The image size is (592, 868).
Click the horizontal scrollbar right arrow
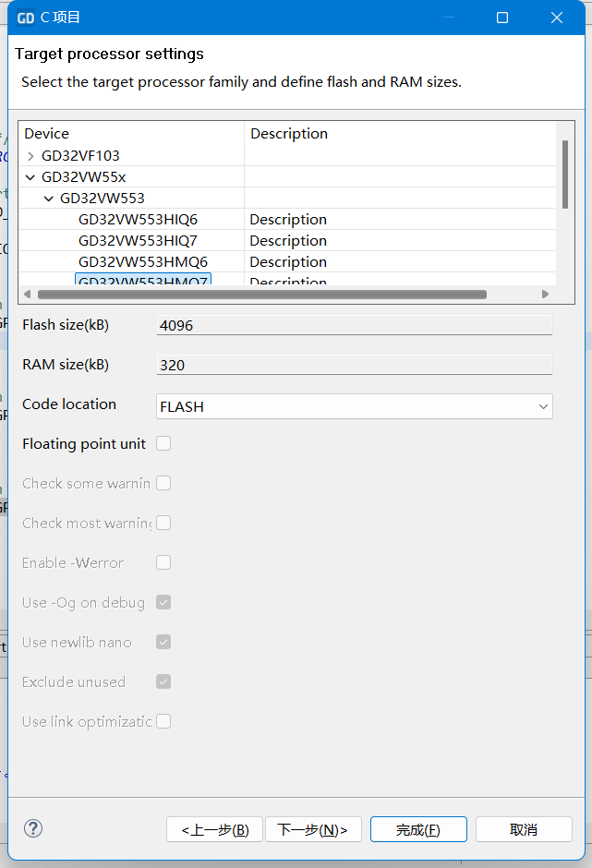coord(546,294)
